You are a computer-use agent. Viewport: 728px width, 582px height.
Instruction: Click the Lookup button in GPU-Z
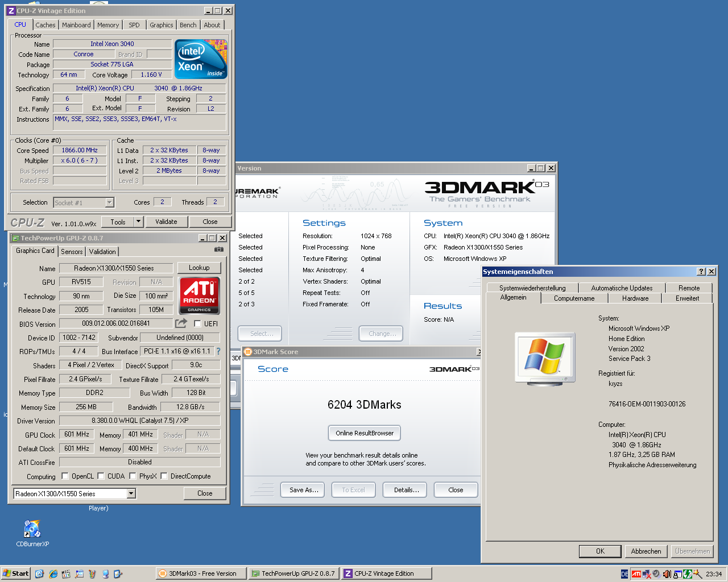click(199, 268)
